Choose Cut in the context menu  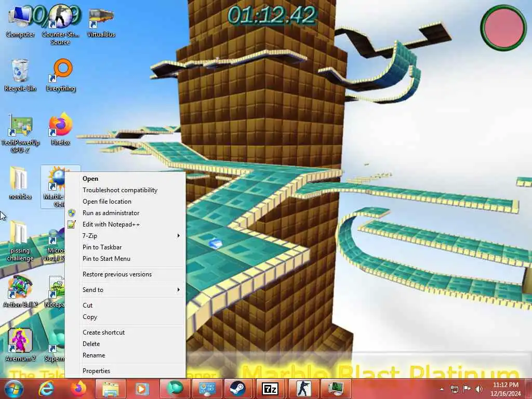pos(125,305)
